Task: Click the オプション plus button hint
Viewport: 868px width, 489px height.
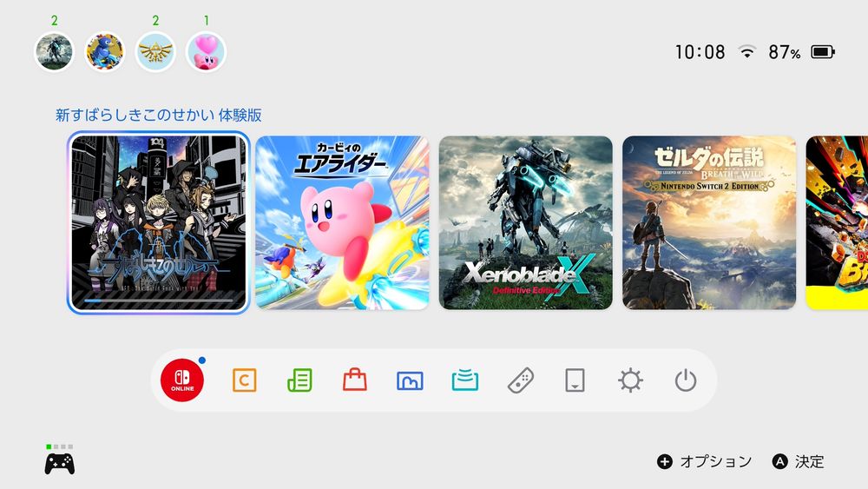Action: (x=704, y=461)
